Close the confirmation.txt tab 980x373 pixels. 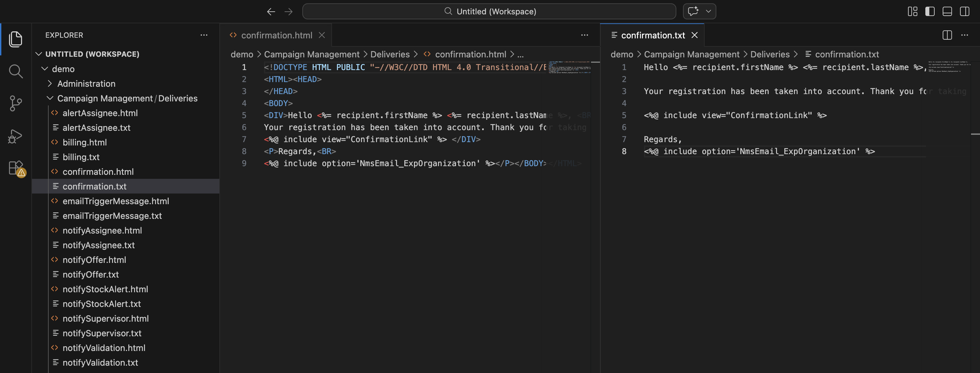tap(695, 35)
